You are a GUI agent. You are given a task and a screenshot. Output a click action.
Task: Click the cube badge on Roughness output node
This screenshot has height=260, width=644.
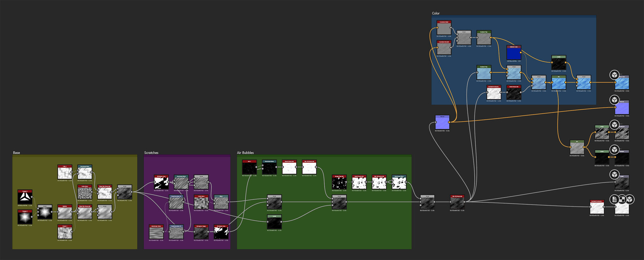point(614,125)
